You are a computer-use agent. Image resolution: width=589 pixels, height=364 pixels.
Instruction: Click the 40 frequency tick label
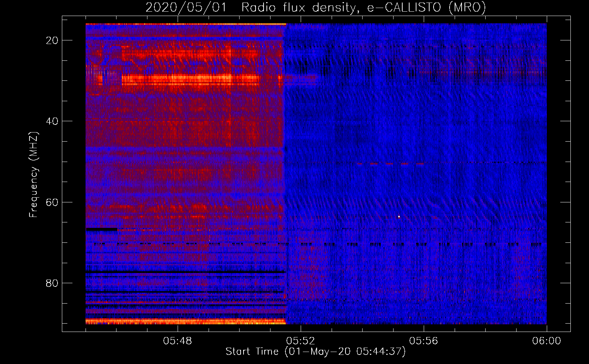click(52, 121)
